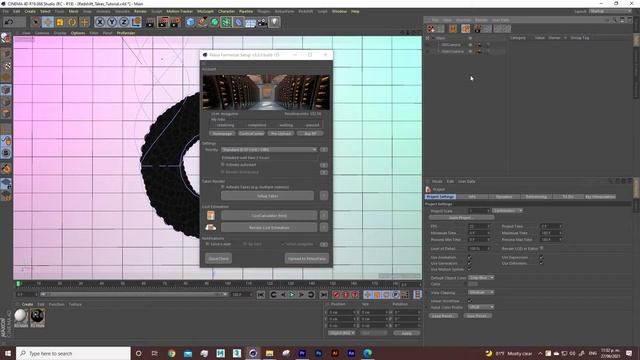This screenshot has height=360, width=640.
Task: Toggle Y axis lock
Action: 112,22
